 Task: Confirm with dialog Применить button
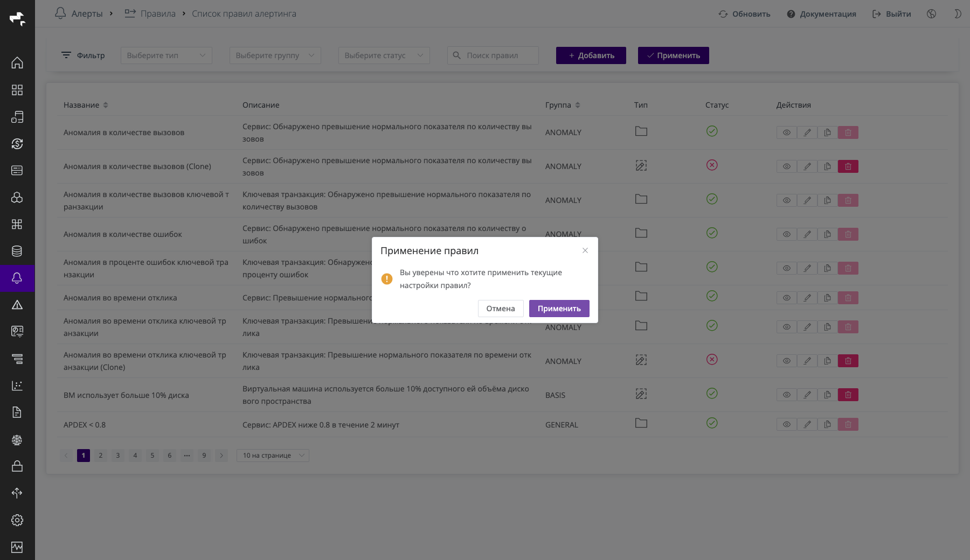coord(559,309)
